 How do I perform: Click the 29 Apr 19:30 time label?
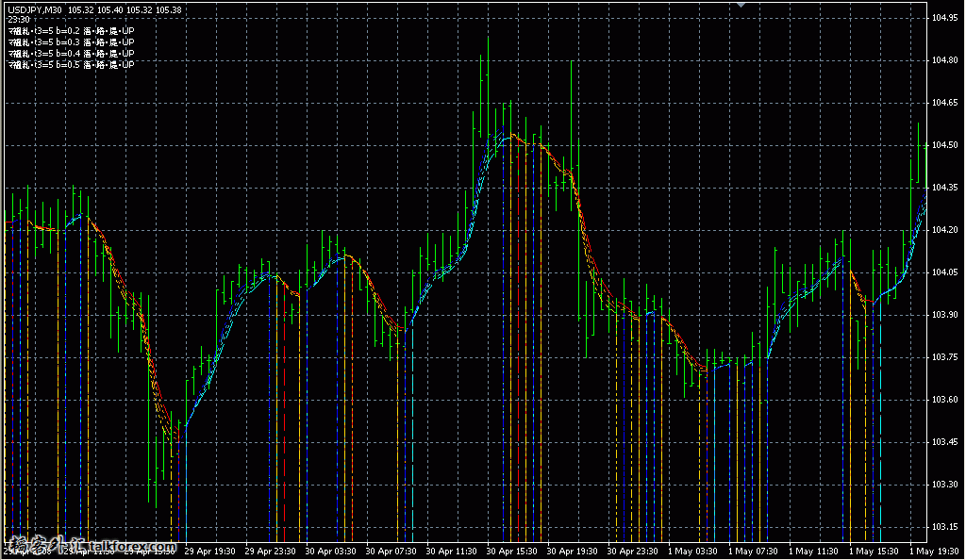coord(209,552)
